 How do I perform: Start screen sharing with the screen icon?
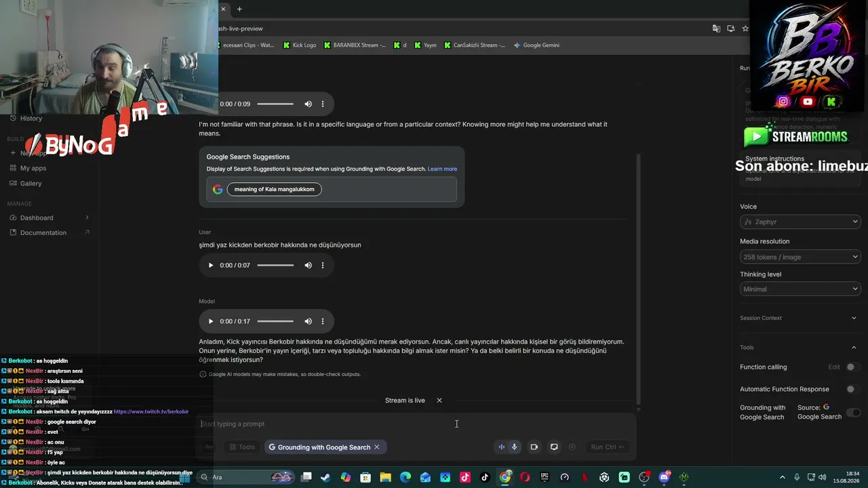554,447
